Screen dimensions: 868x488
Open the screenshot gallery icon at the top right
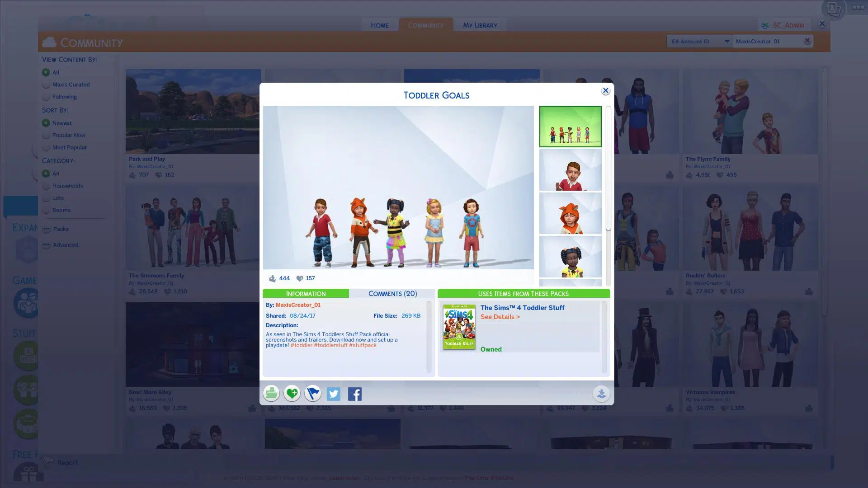[833, 9]
